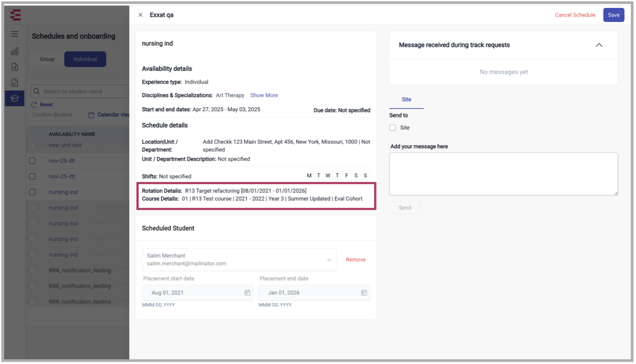The height and width of the screenshot is (364, 636).
Task: Select the first nov-25-ttt row checkbox
Action: (32, 161)
